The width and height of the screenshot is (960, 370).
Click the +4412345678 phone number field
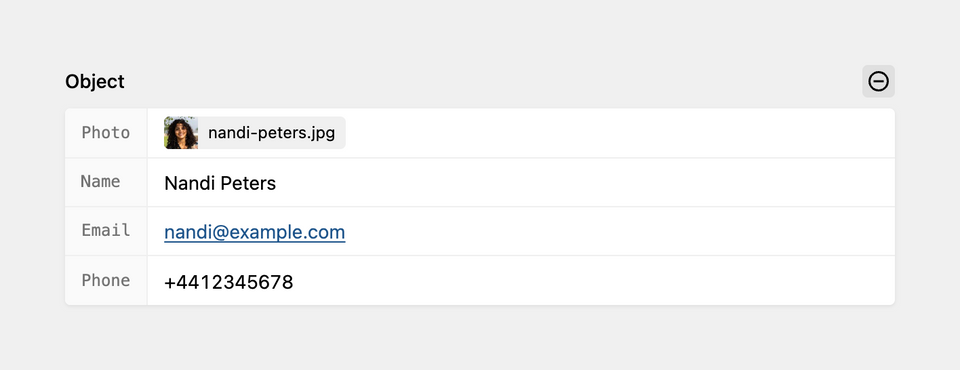[x=521, y=281]
